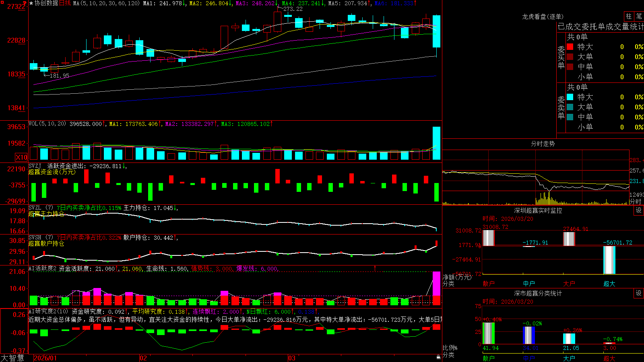This screenshot has width=644, height=362.
Task: Click the 02 month marker on timeline
Action: click(x=143, y=358)
